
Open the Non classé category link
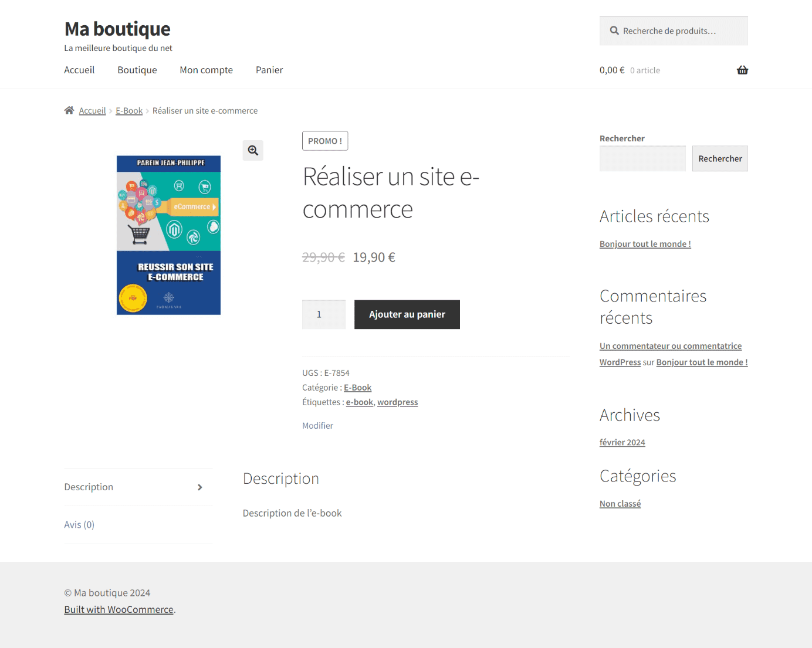pyautogui.click(x=620, y=504)
